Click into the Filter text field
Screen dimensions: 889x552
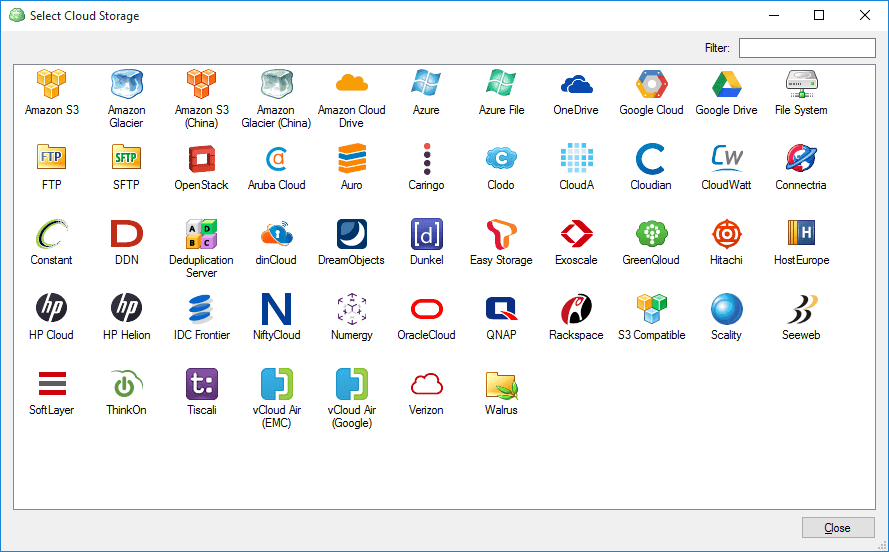coord(806,48)
